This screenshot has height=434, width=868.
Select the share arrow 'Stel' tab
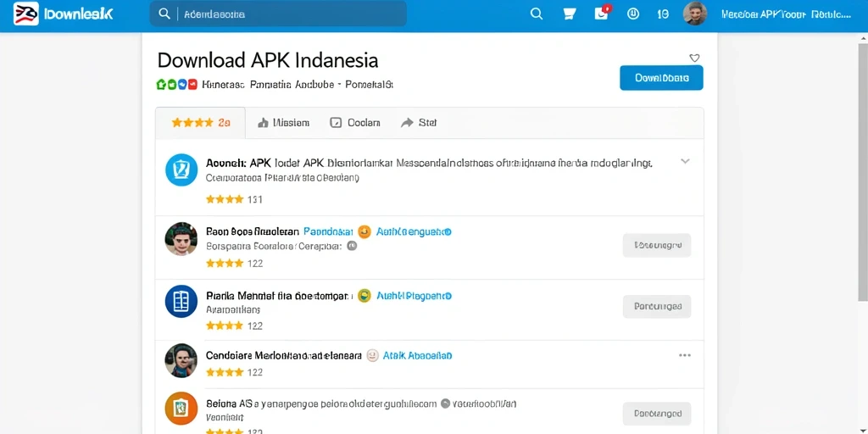[419, 123]
